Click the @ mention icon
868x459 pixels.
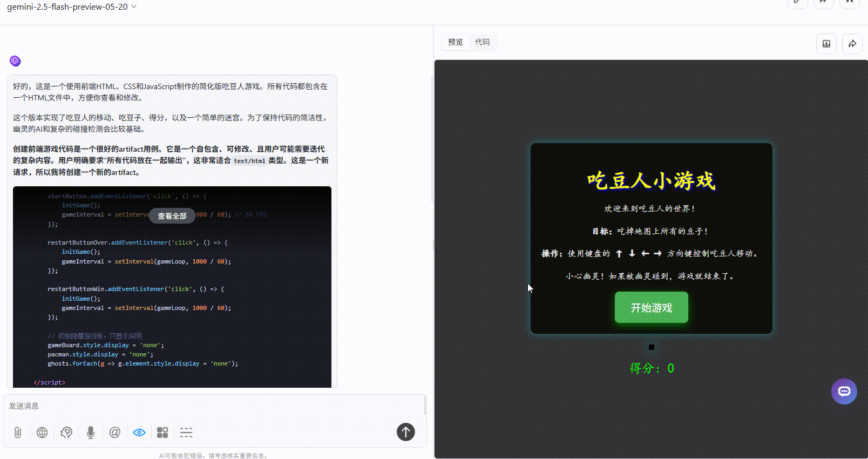[115, 433]
